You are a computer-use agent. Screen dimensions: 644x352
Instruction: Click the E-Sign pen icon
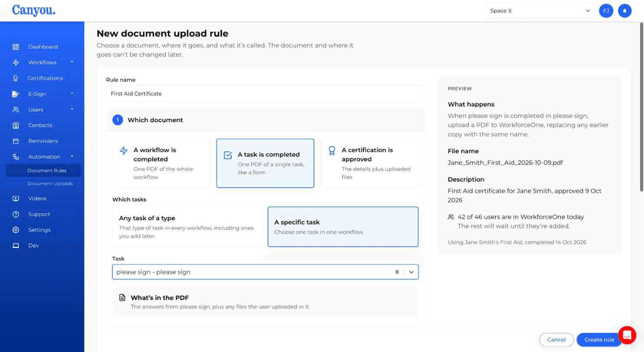click(16, 94)
